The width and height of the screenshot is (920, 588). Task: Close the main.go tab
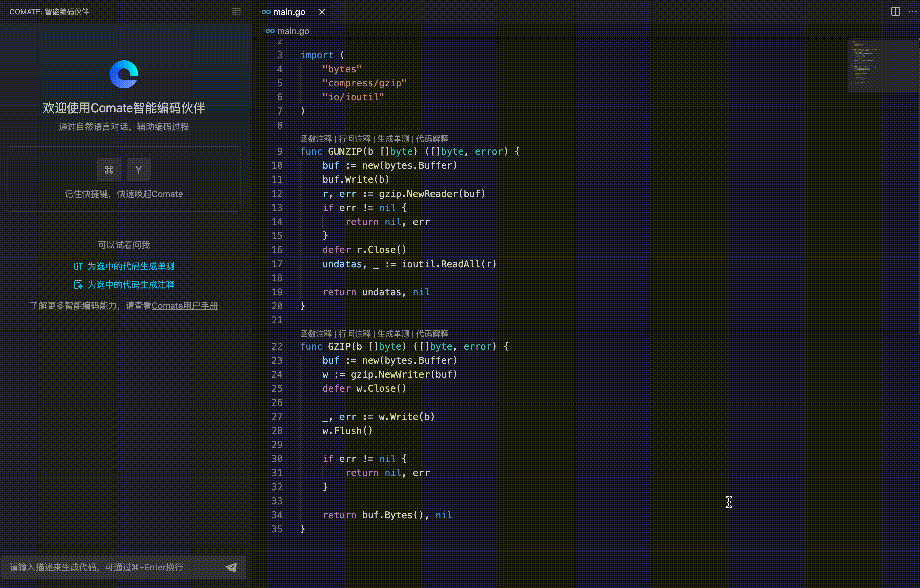[x=322, y=12]
